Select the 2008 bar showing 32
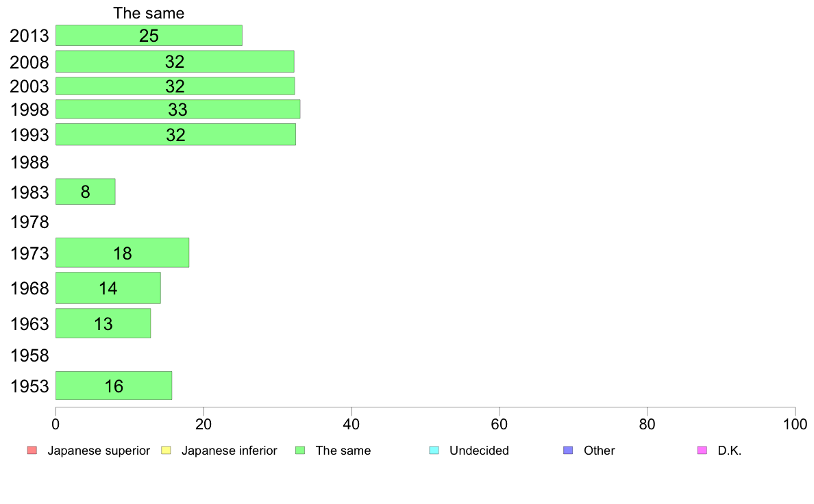The width and height of the screenshot is (814, 504). [x=175, y=61]
